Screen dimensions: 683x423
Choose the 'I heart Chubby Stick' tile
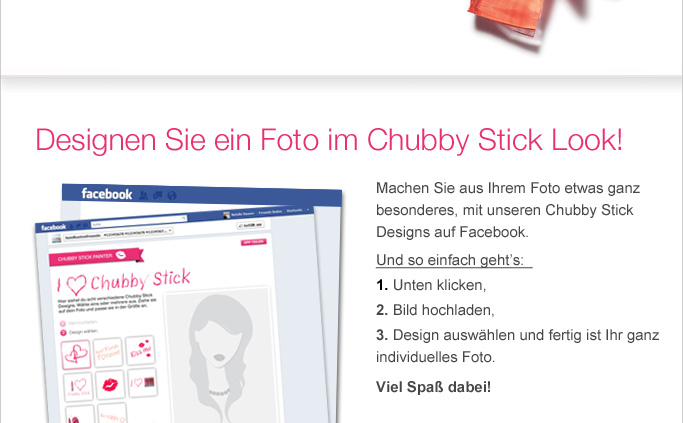[x=78, y=386]
